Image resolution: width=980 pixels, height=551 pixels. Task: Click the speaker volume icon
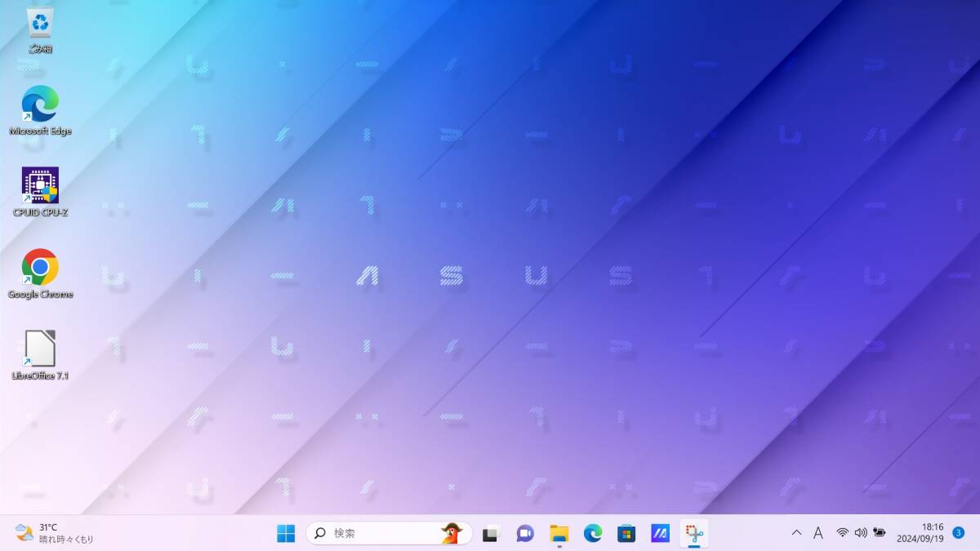coord(860,533)
